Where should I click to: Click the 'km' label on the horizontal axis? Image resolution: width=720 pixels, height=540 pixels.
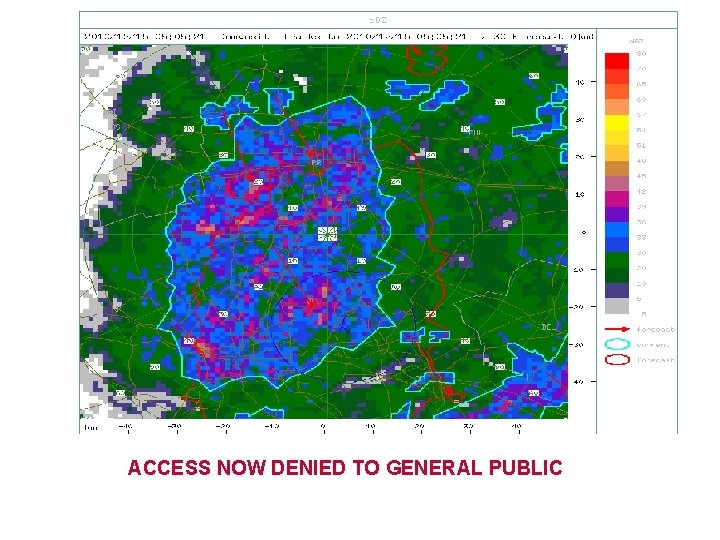[90, 428]
